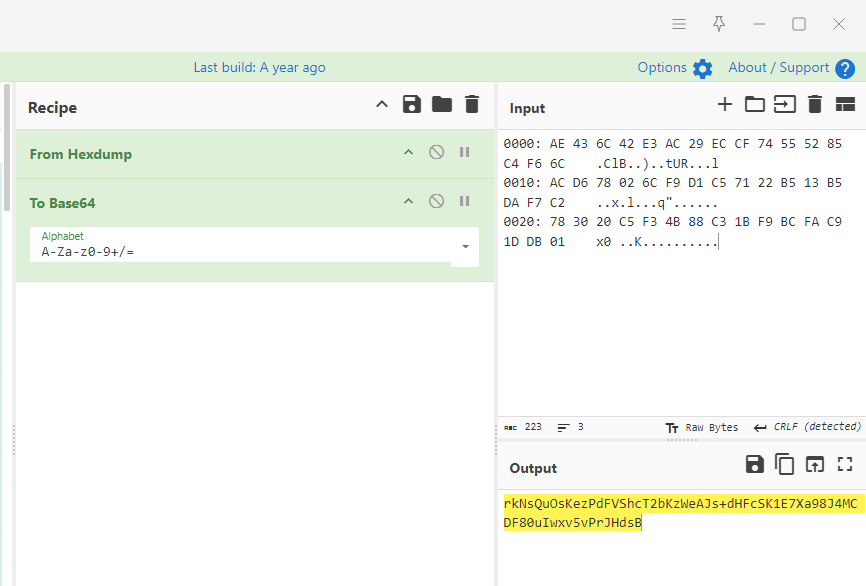Replace input with output
The image size is (866, 586).
pyautogui.click(x=815, y=464)
